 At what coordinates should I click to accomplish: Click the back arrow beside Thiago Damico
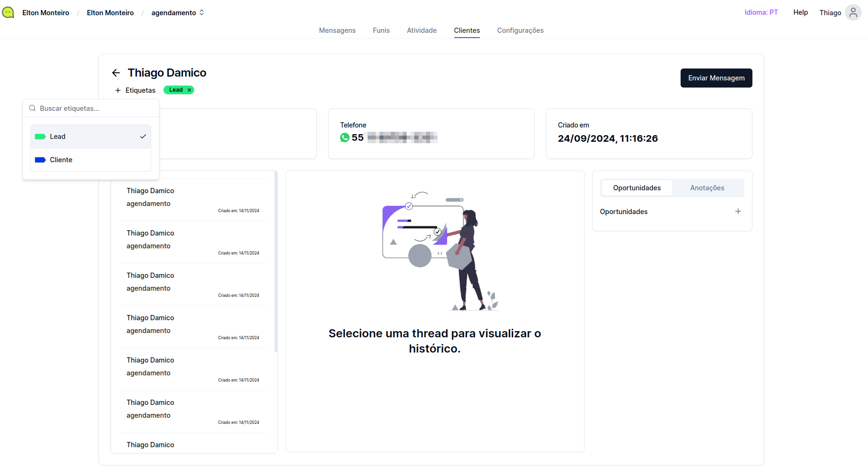[116, 73]
